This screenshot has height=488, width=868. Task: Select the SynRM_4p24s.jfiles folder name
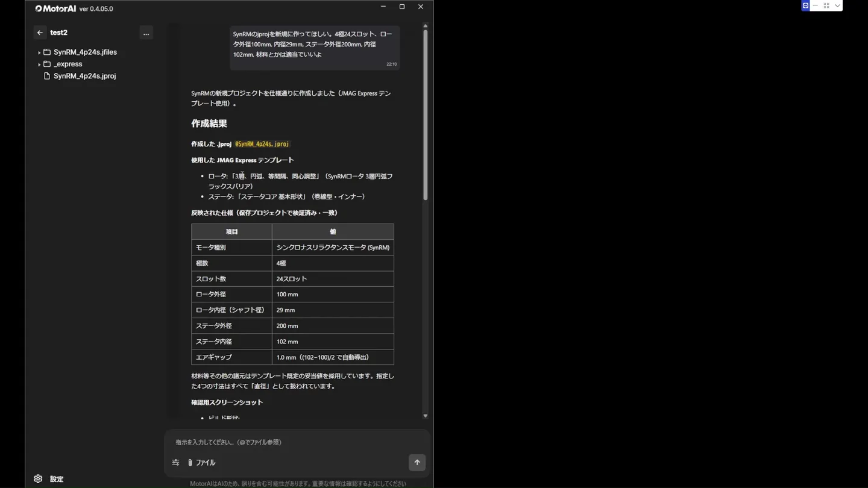(x=85, y=52)
